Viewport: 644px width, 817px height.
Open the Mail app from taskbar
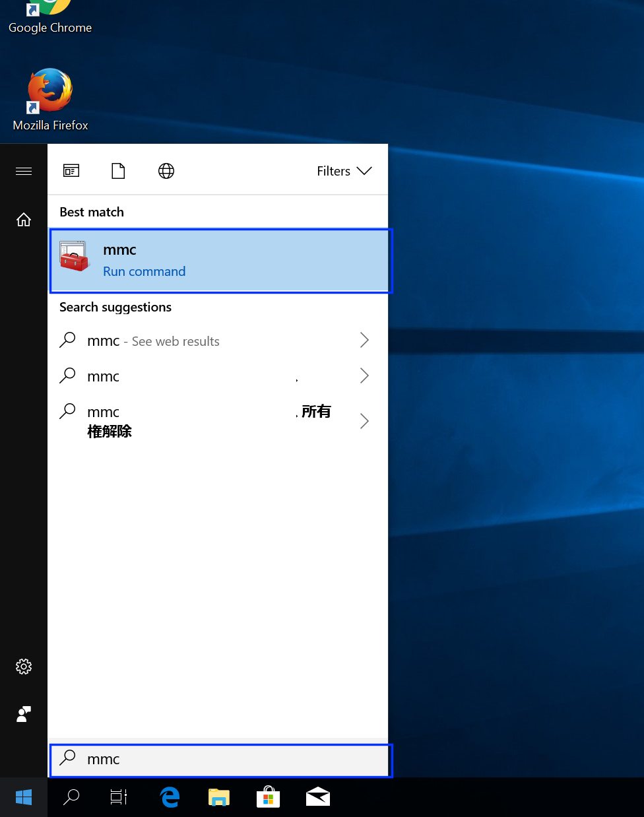click(x=318, y=797)
